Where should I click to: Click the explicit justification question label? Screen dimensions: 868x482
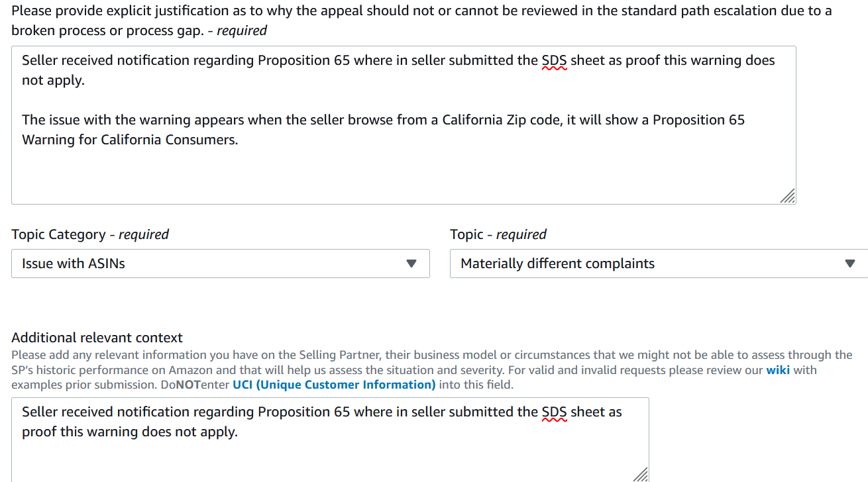[421, 21]
